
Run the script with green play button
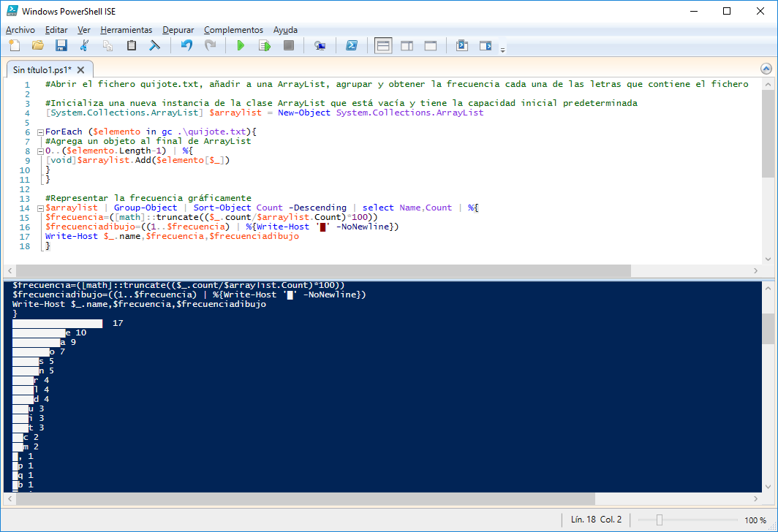[x=241, y=46]
